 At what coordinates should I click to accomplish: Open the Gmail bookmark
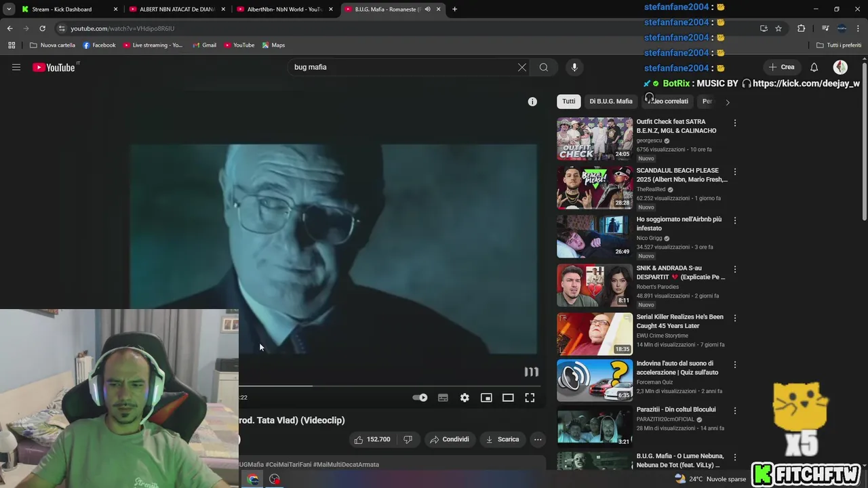(x=204, y=45)
